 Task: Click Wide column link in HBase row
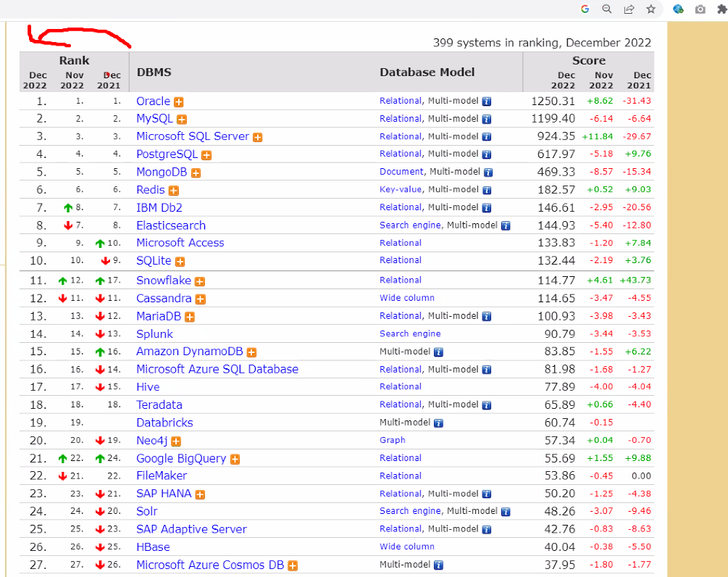[407, 547]
